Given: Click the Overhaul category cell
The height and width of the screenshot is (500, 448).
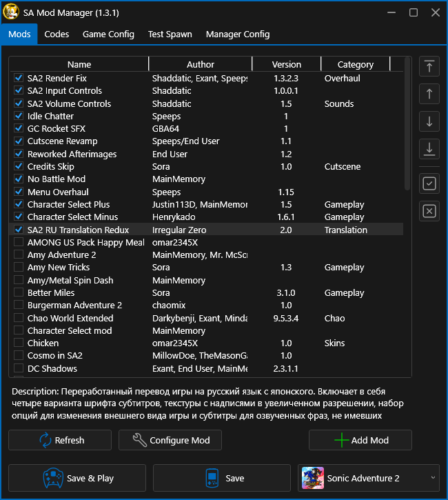Looking at the screenshot, I should (x=343, y=78).
